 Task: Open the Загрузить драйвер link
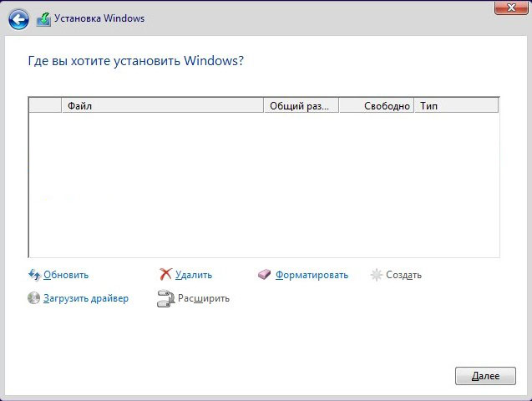[86, 298]
